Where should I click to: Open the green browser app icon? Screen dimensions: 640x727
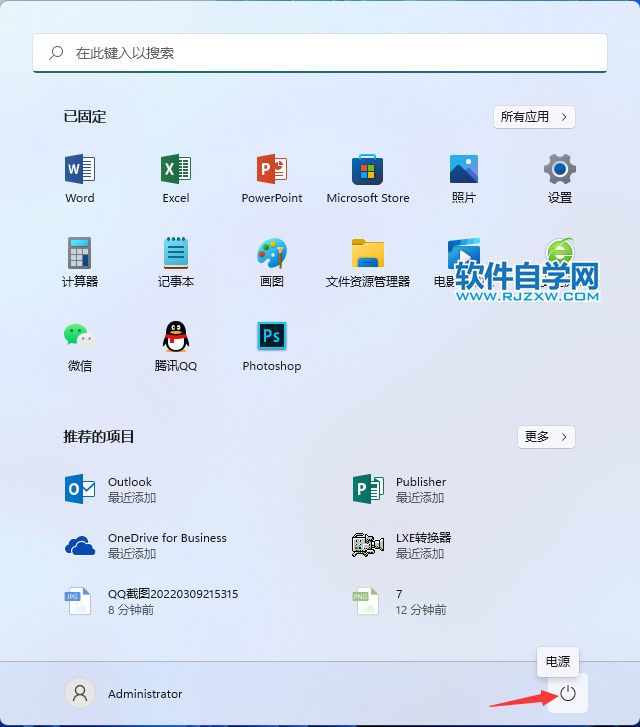[x=560, y=251]
